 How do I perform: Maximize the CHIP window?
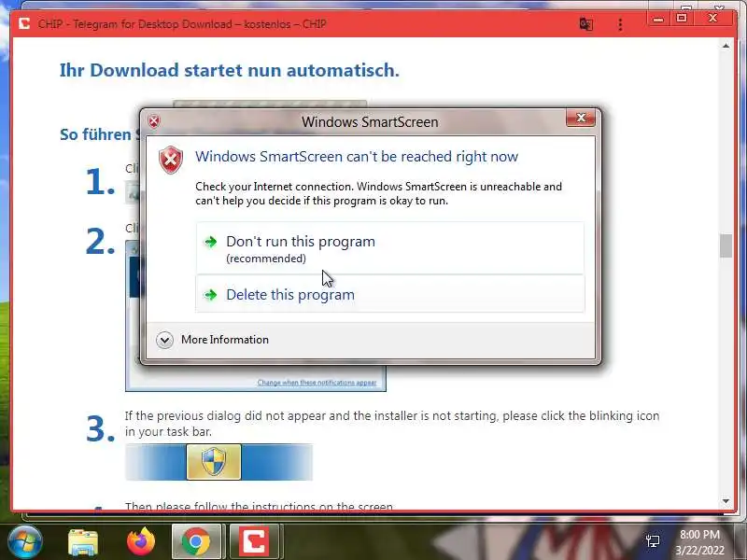[682, 18]
